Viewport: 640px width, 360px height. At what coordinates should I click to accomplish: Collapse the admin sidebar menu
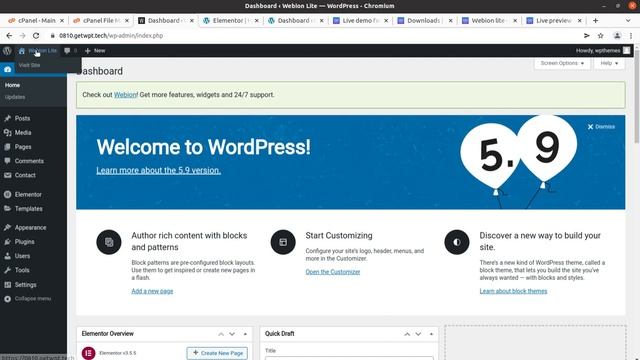point(28,299)
